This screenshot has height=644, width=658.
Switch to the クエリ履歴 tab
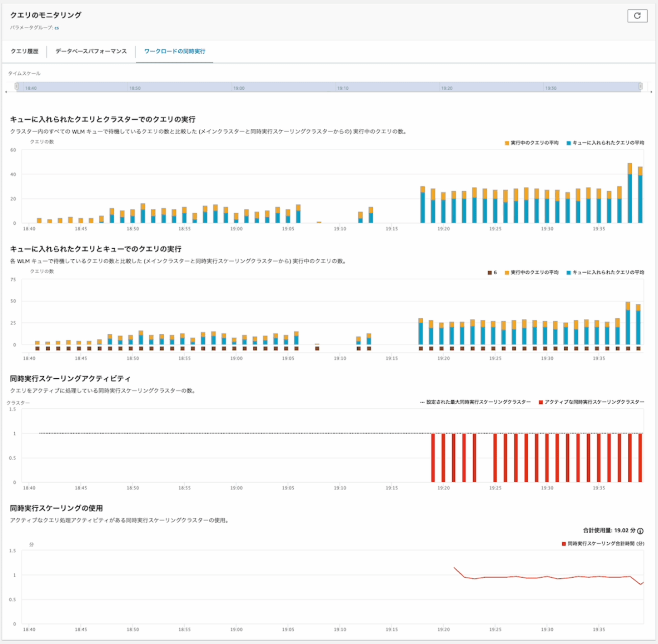click(x=24, y=51)
